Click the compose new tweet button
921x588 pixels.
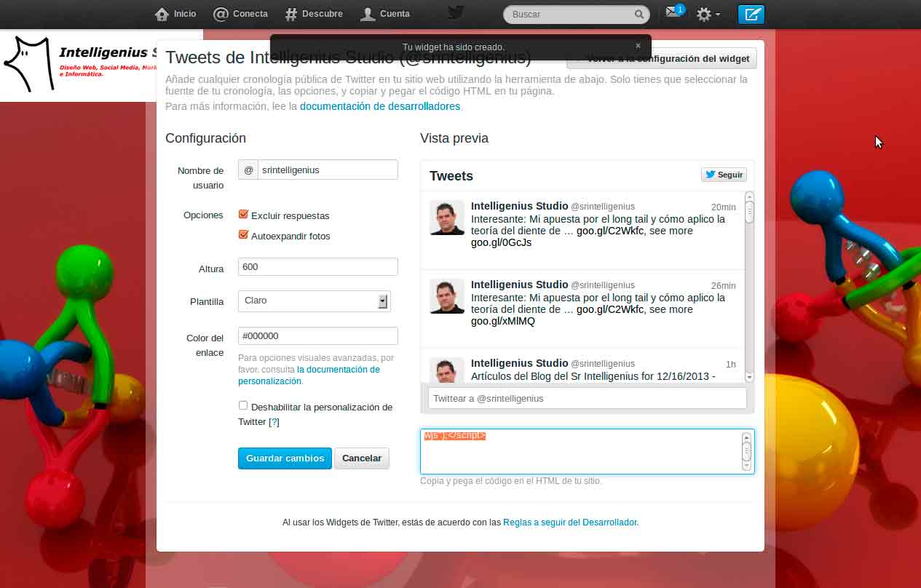tap(751, 14)
